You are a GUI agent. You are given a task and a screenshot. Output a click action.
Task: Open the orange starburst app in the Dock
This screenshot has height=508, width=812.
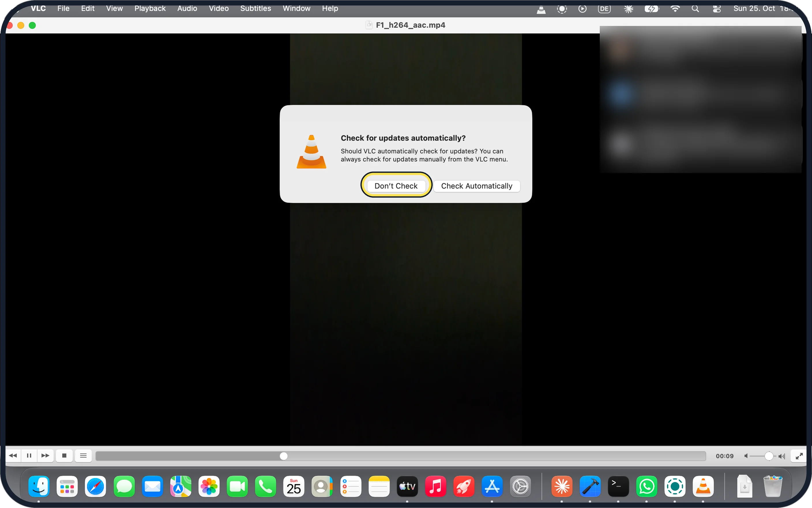562,486
